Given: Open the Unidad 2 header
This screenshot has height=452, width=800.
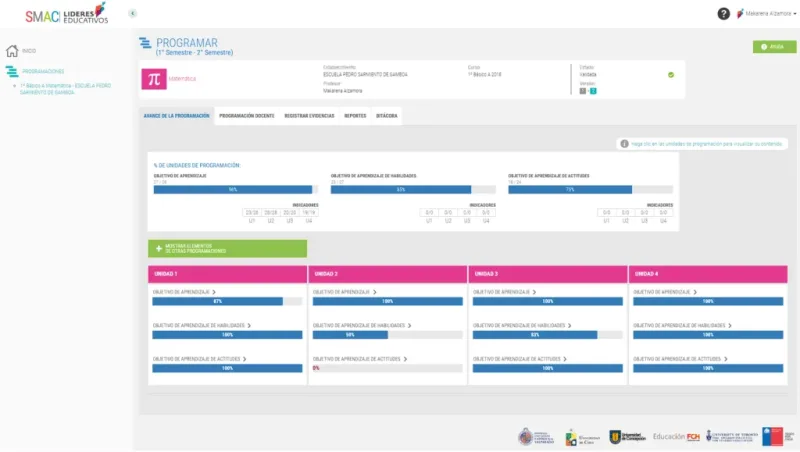Looking at the screenshot, I should [x=388, y=274].
